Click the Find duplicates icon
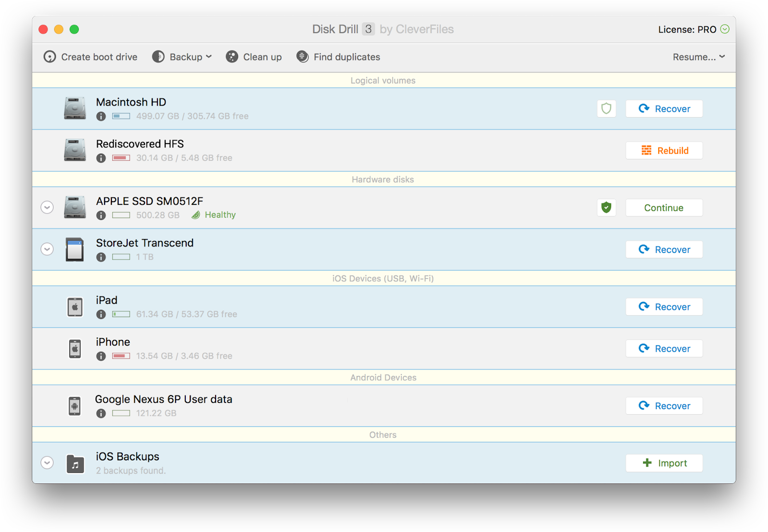768x532 pixels. 302,57
